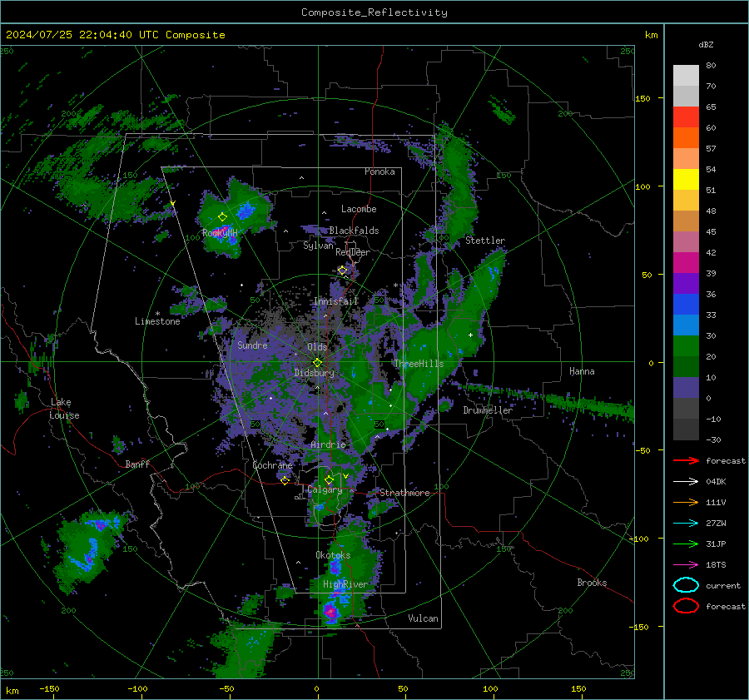Select the Banff label
Image resolution: width=749 pixels, height=700 pixels.
(137, 464)
